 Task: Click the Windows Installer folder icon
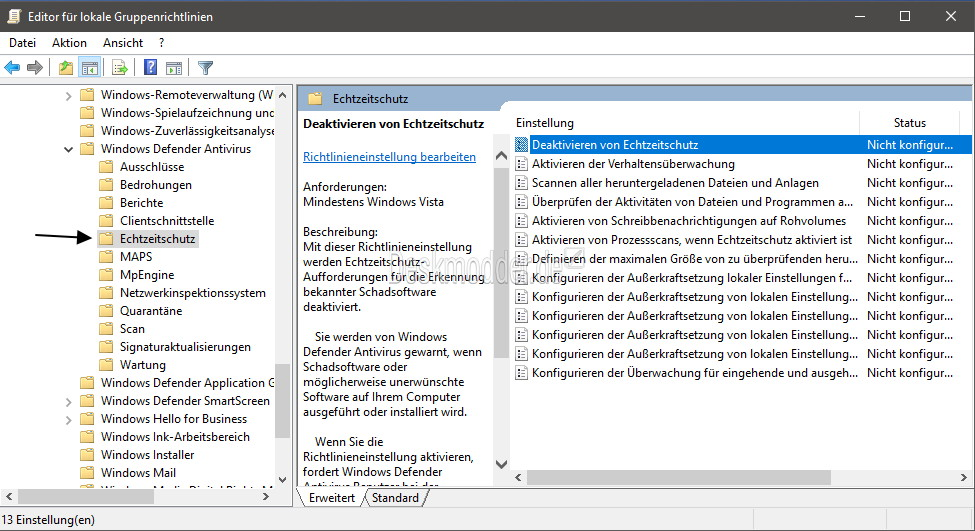coord(88,455)
